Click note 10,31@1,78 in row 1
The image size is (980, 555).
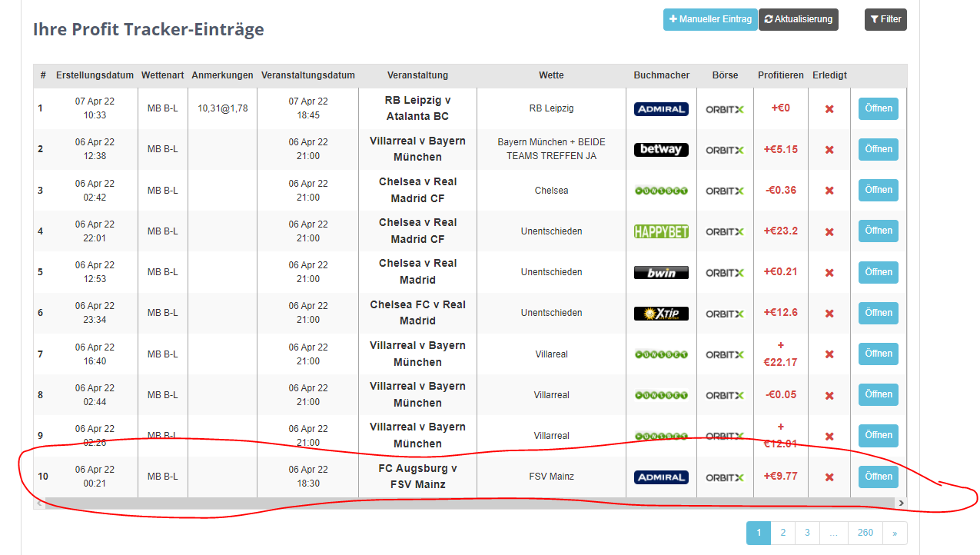pos(222,108)
